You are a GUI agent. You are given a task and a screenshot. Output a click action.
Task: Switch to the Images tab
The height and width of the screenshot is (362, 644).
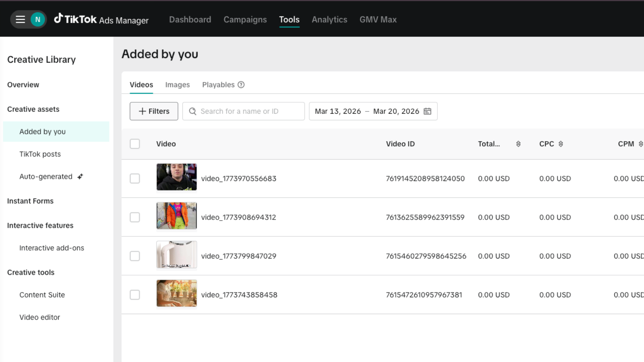pos(177,85)
